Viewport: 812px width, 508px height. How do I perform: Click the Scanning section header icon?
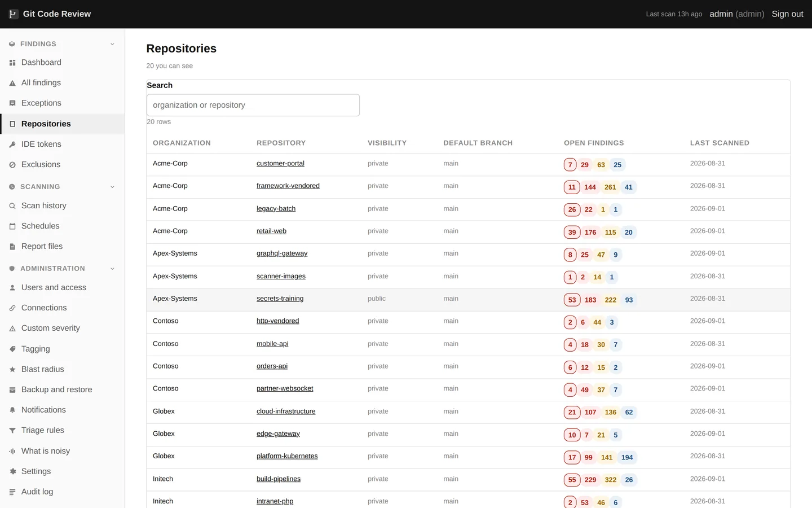click(12, 187)
